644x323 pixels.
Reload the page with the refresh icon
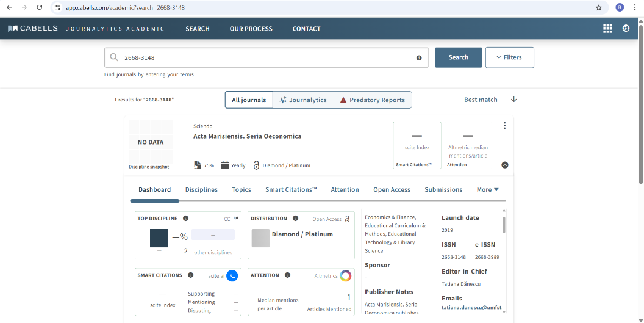click(x=40, y=7)
